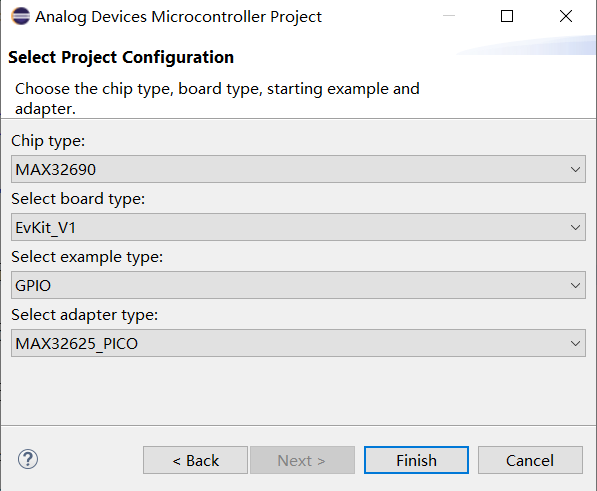Click the 'Select adapter type:' label
The image size is (597, 491).
pyautogui.click(x=85, y=315)
